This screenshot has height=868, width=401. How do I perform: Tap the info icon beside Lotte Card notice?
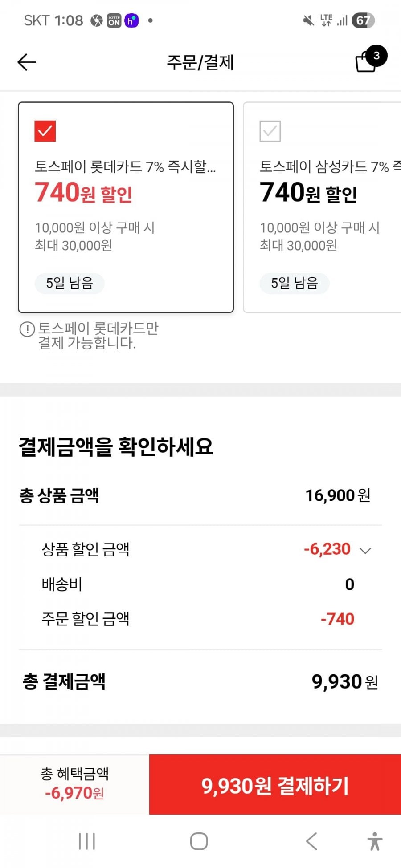tap(27, 329)
